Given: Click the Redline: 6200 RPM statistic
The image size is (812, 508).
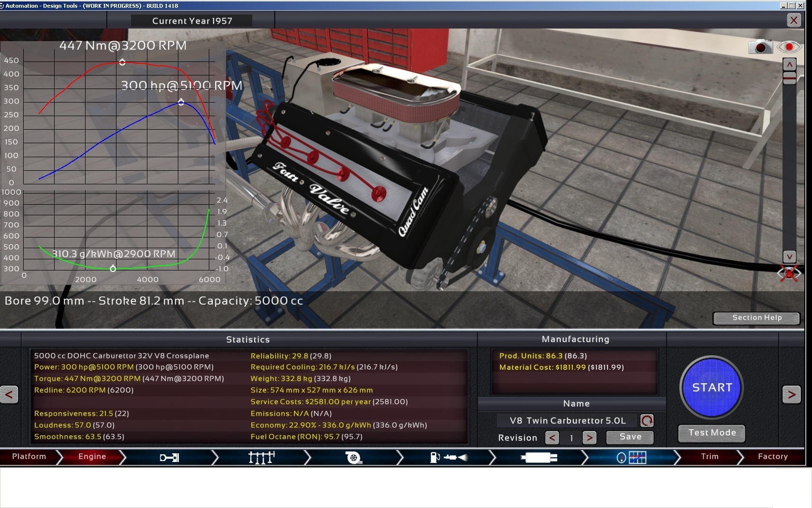Looking at the screenshot, I should [x=84, y=390].
